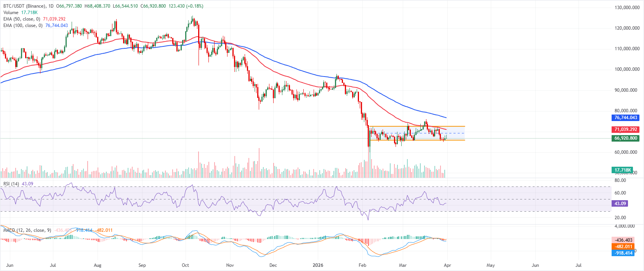
Task: Click the 1D interval text in chart title
Action: [51, 6]
